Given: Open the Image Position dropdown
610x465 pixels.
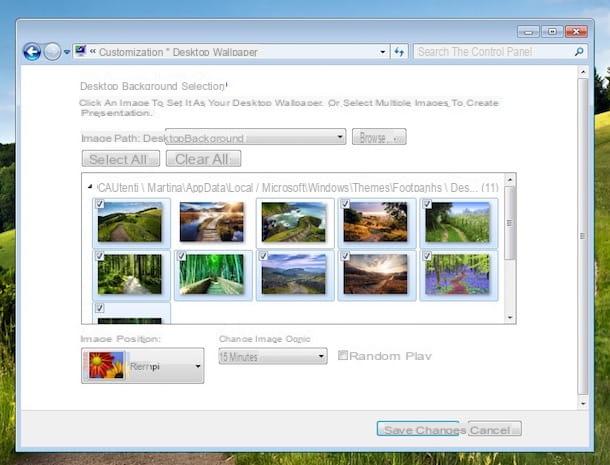Looking at the screenshot, I should point(143,365).
